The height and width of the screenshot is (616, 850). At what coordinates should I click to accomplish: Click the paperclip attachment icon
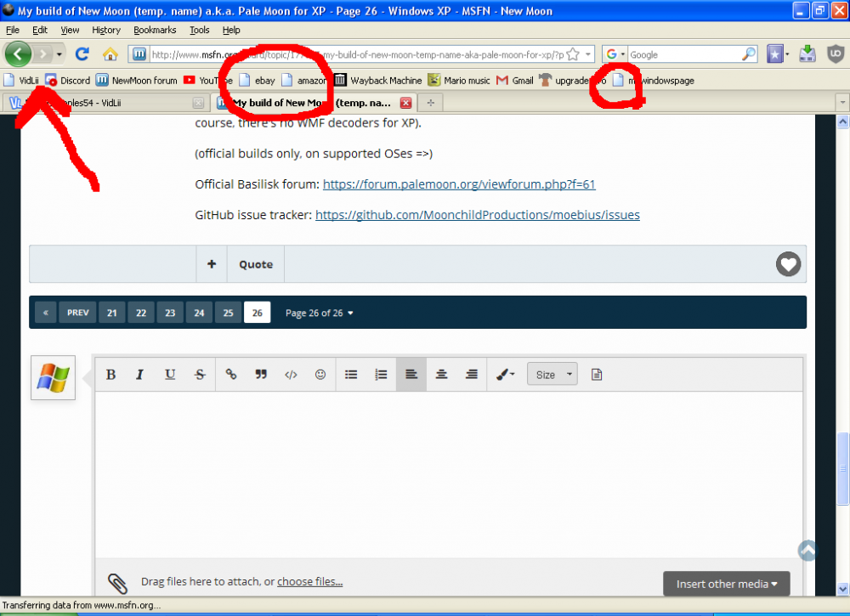[117, 583]
